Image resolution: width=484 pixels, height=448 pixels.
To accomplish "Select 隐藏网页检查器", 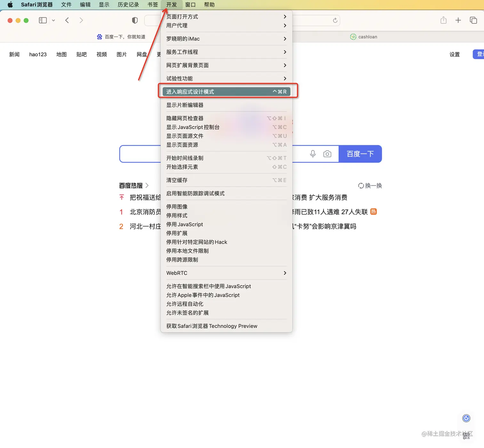I will tap(226, 118).
